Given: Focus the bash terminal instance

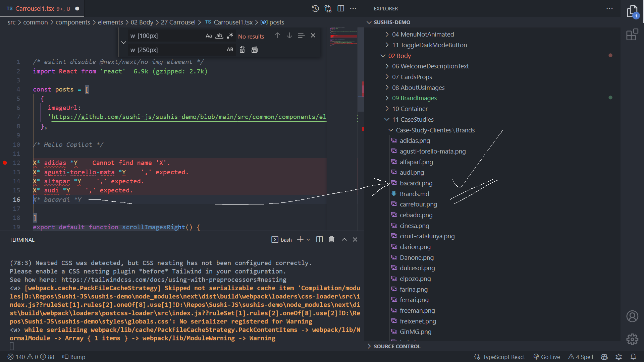Looking at the screenshot, I should [282, 240].
